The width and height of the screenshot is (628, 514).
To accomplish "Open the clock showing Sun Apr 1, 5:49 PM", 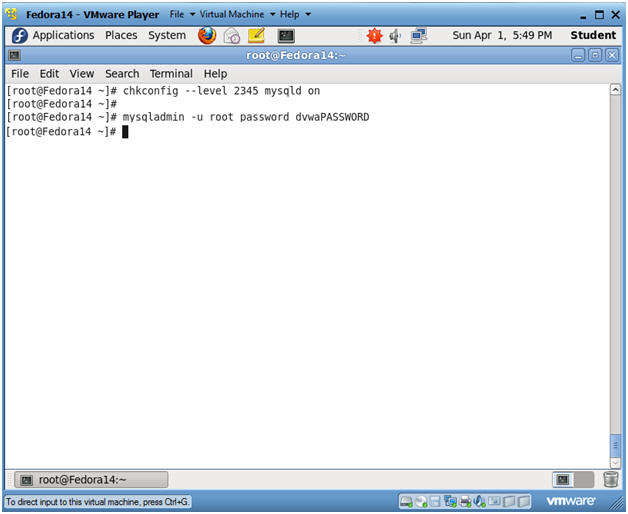I will click(502, 36).
